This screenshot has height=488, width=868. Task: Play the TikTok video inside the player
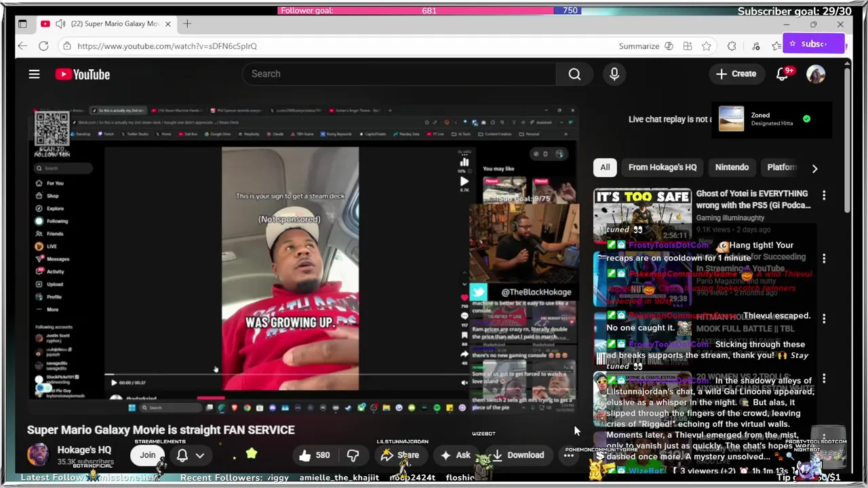[114, 382]
